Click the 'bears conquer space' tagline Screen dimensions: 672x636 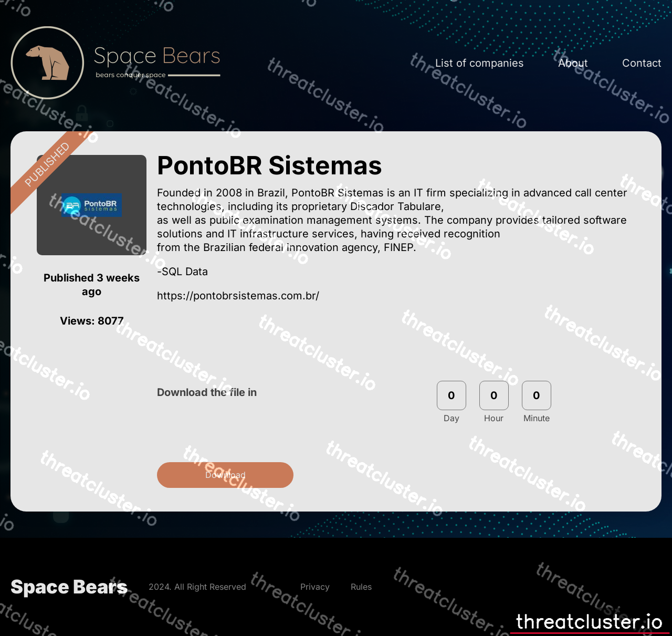point(131,75)
